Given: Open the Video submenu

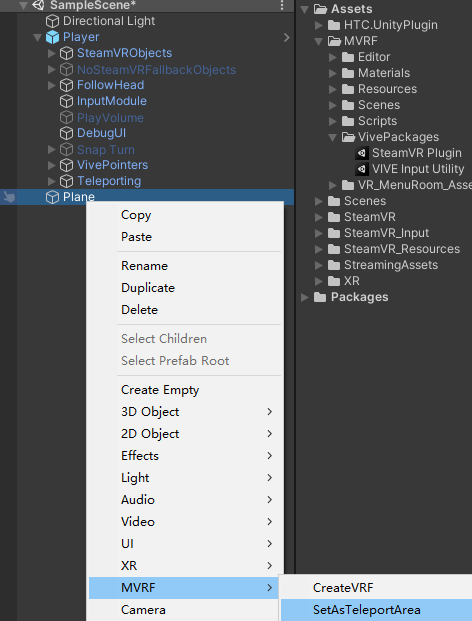Looking at the screenshot, I should click(186, 522).
